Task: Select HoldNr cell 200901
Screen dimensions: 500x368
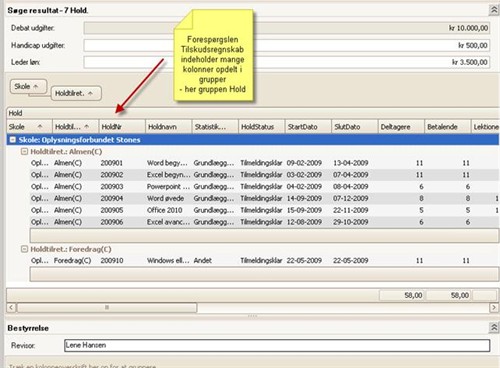Action: click(112, 163)
